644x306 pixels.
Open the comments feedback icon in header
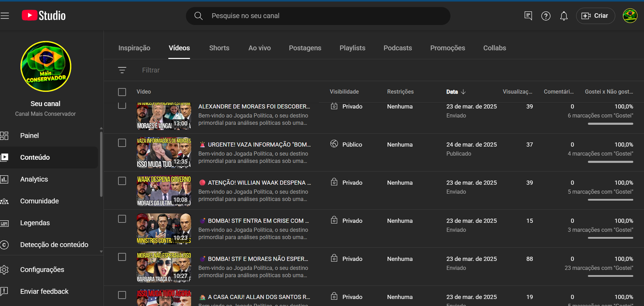click(x=528, y=16)
